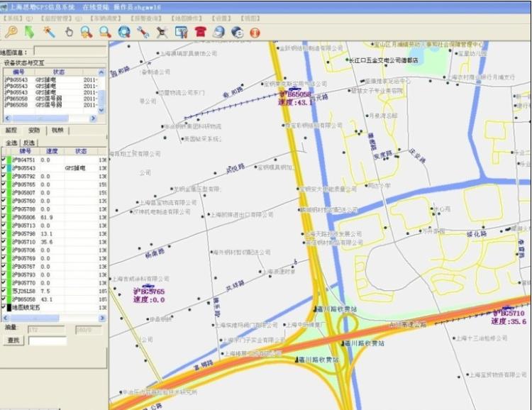The height and width of the screenshot is (410, 532).
Task: Click down arrow of device status scrollbar
Action: click(x=101, y=110)
